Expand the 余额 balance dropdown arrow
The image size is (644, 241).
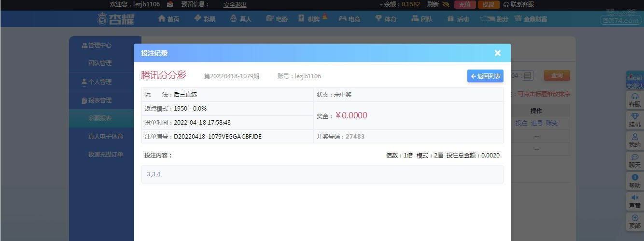click(x=381, y=4)
